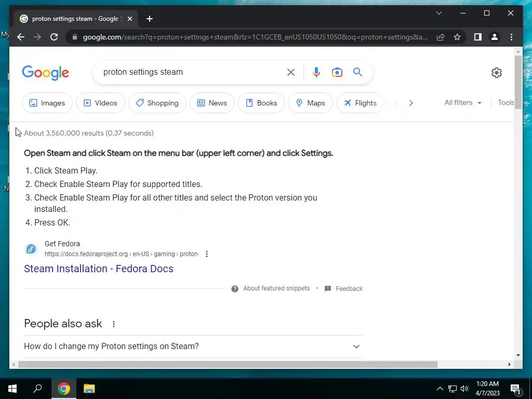Image resolution: width=532 pixels, height=399 pixels.
Task: Open network icon in system tray
Action: tap(453, 389)
